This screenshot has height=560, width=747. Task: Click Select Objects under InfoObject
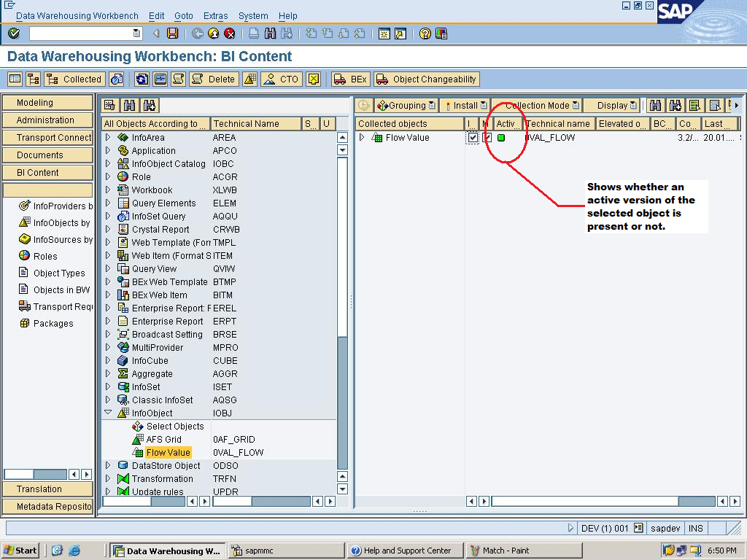tap(175, 426)
